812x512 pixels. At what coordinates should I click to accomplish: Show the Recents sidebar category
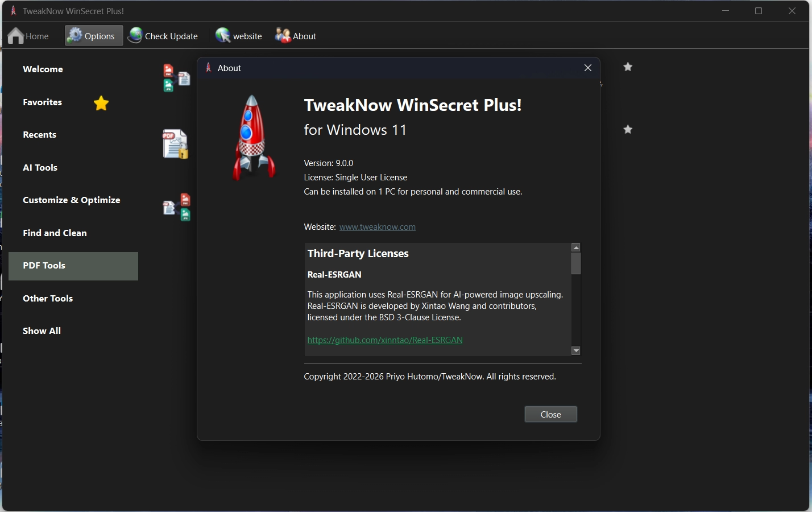click(39, 135)
